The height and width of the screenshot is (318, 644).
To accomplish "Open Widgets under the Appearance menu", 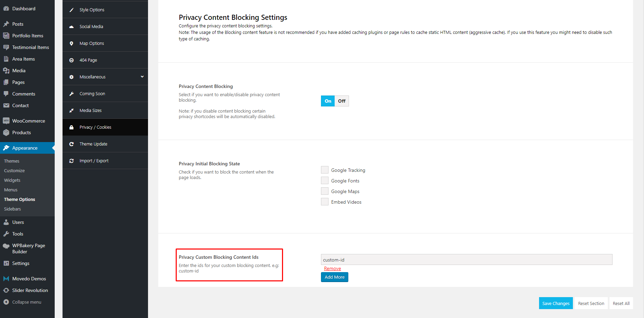I will [x=12, y=180].
